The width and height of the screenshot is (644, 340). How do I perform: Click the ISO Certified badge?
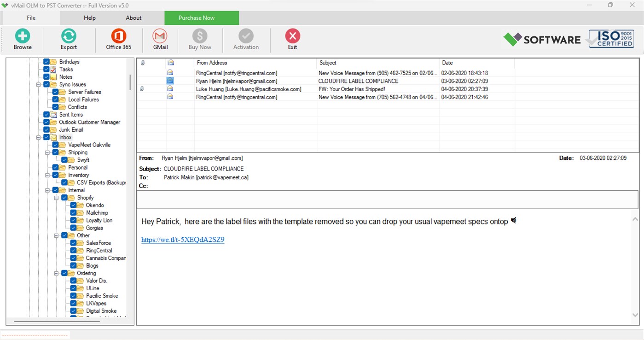point(611,39)
